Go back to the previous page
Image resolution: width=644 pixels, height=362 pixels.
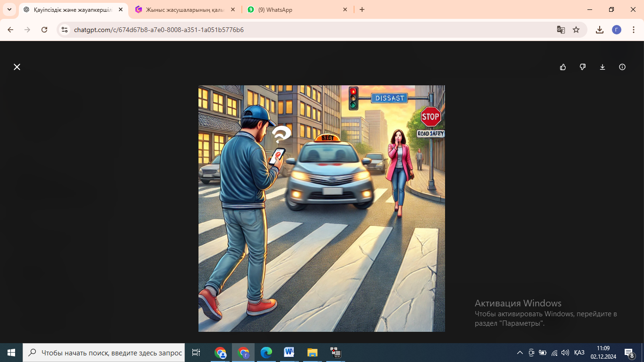coord(10,30)
